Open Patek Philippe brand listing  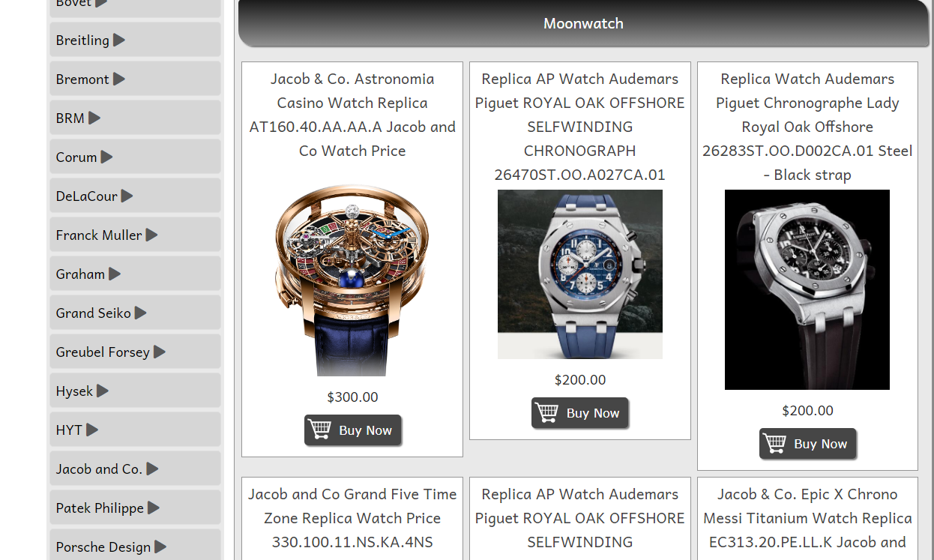point(135,508)
